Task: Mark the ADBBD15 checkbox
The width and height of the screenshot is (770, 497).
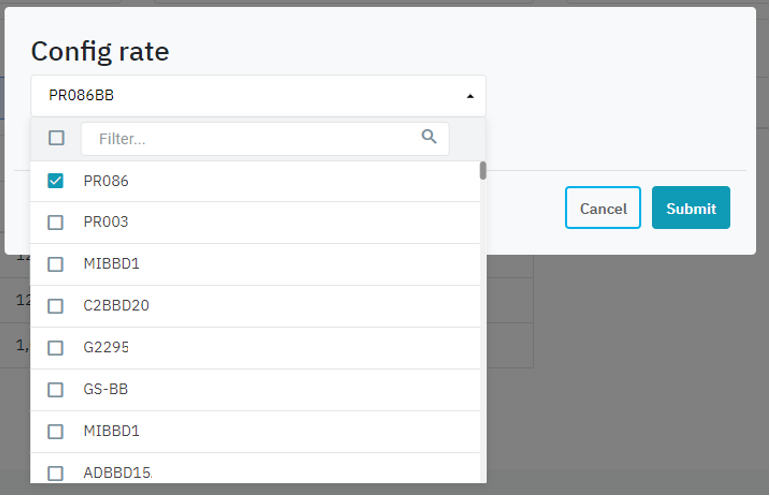Action: point(56,473)
